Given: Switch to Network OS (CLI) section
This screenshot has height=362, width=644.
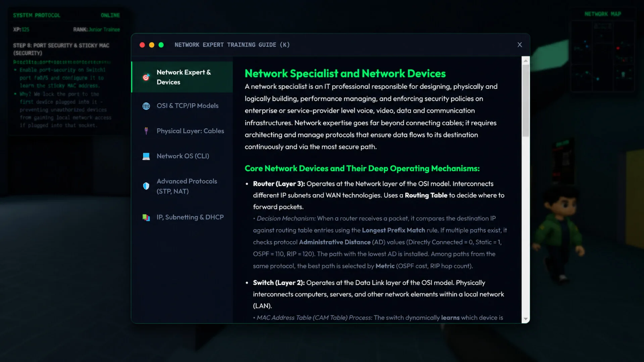Looking at the screenshot, I should (x=182, y=156).
